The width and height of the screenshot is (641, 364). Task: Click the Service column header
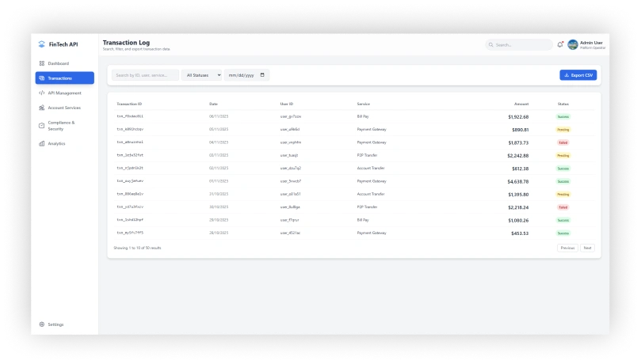point(364,104)
